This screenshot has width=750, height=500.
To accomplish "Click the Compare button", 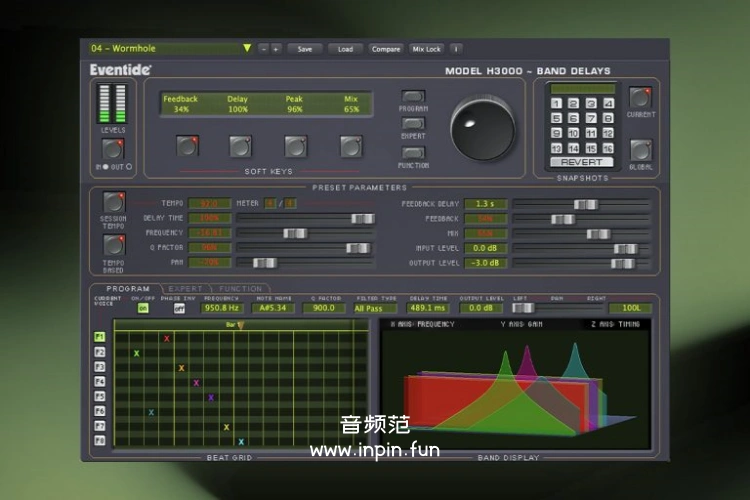I will pyautogui.click(x=386, y=49).
